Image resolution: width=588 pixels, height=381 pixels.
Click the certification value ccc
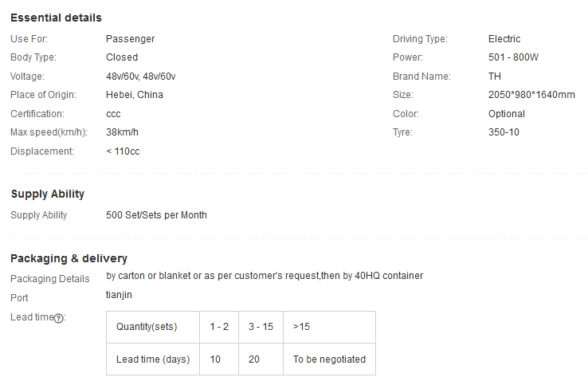coord(113,114)
